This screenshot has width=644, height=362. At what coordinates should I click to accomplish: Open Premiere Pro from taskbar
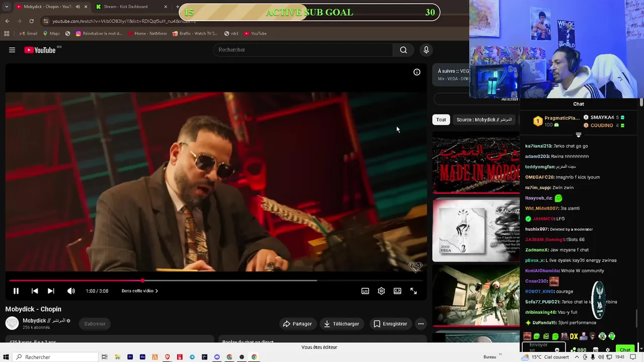(x=130, y=357)
